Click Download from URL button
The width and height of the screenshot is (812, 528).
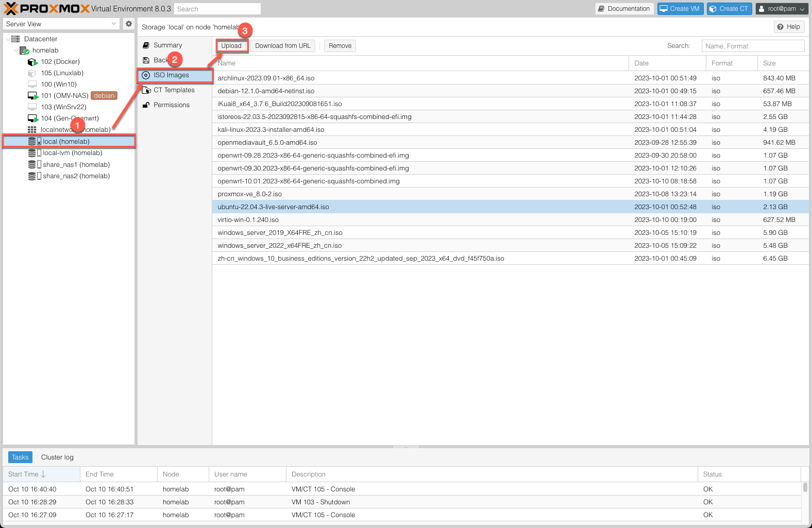point(283,46)
